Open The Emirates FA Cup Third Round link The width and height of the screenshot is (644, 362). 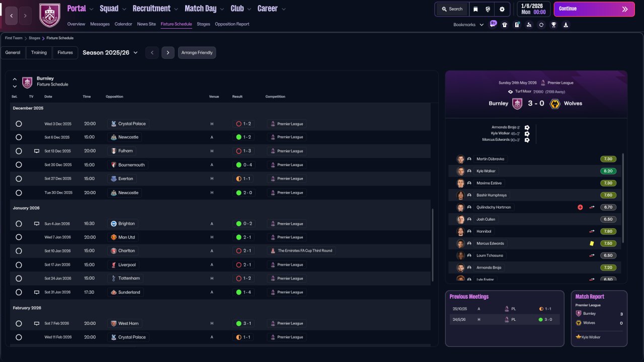click(x=301, y=251)
